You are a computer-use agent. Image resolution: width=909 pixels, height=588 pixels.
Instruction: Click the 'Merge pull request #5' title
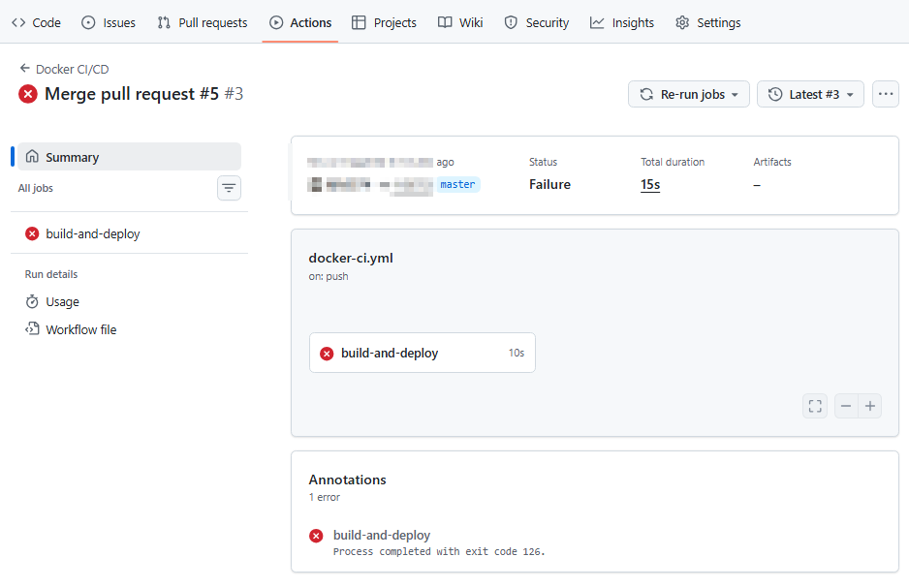(x=132, y=94)
